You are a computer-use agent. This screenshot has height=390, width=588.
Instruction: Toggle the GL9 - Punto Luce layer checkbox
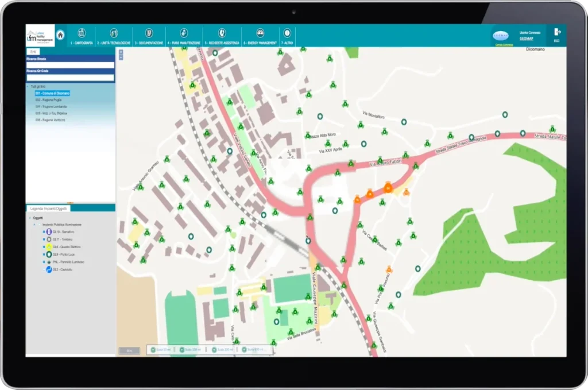coord(44,254)
